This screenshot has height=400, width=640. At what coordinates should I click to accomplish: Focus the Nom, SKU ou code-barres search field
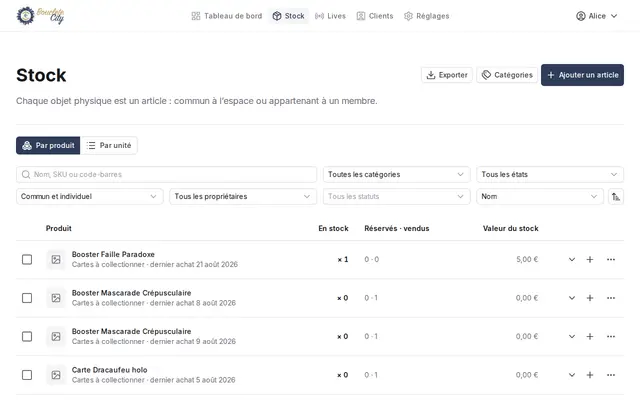click(x=167, y=175)
